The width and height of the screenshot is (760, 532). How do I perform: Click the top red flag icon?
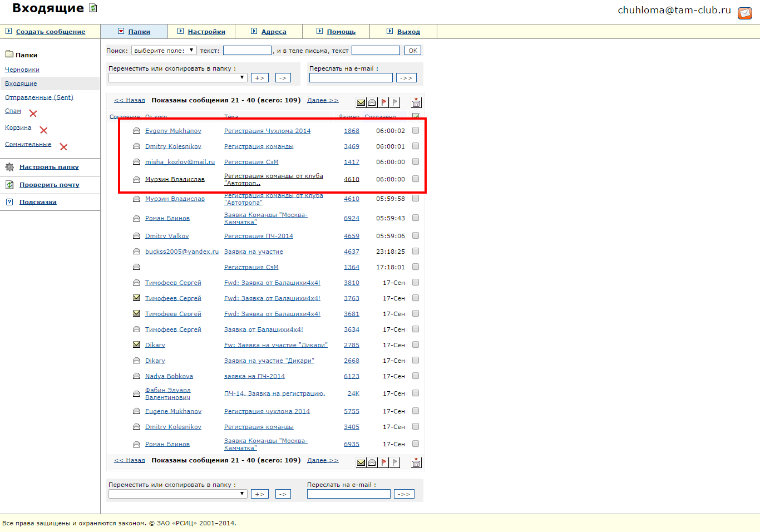[384, 102]
